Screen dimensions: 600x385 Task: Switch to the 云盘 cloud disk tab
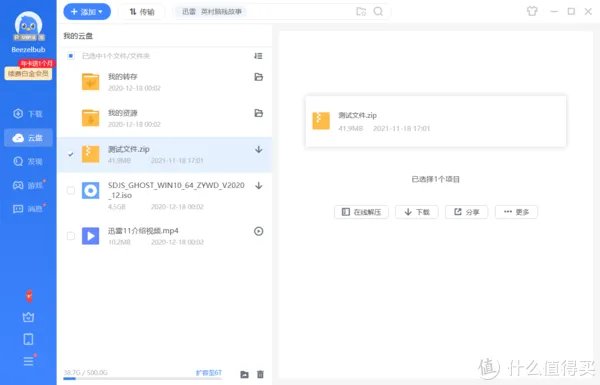point(28,138)
